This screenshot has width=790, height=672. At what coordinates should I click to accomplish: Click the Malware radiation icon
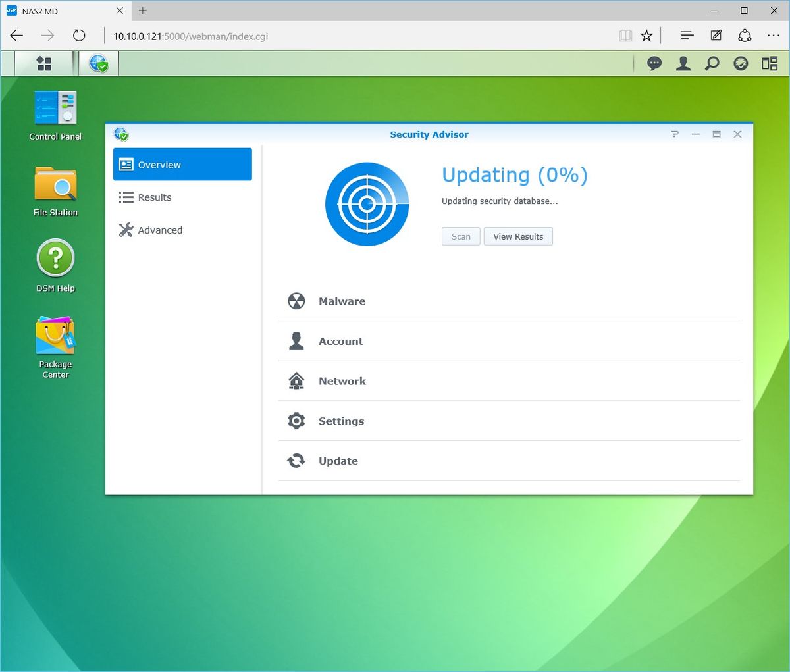[x=296, y=301]
